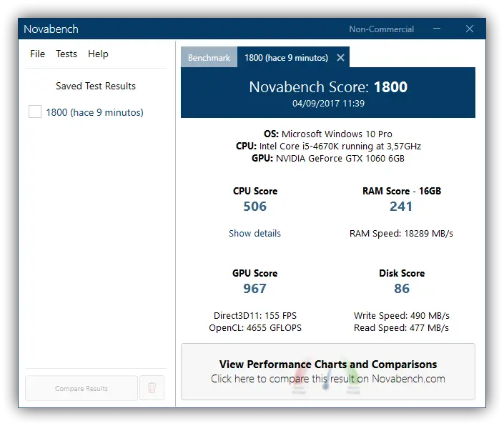Click the GPU Score label
Image resolution: width=504 pixels, height=426 pixels.
pos(255,273)
